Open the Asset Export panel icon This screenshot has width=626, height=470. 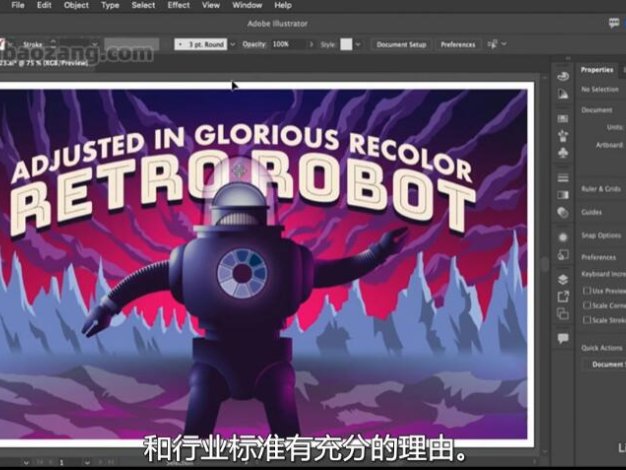click(563, 296)
